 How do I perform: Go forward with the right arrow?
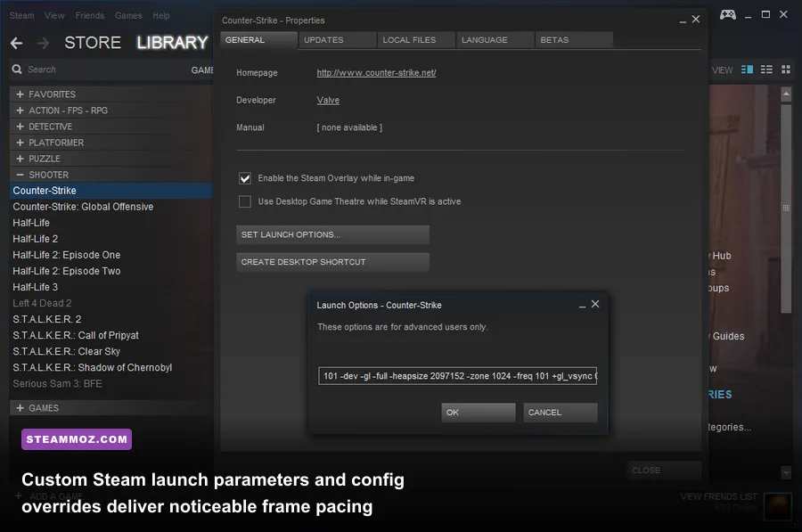(x=44, y=44)
